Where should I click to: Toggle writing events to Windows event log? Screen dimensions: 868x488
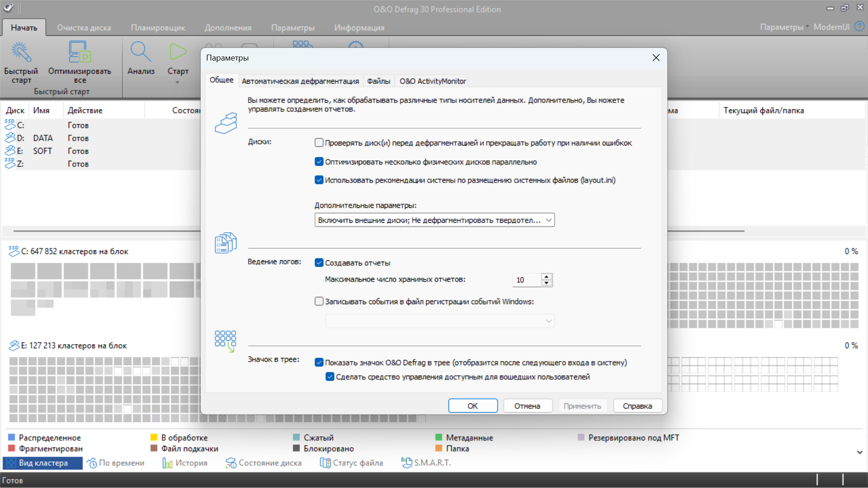(x=319, y=301)
